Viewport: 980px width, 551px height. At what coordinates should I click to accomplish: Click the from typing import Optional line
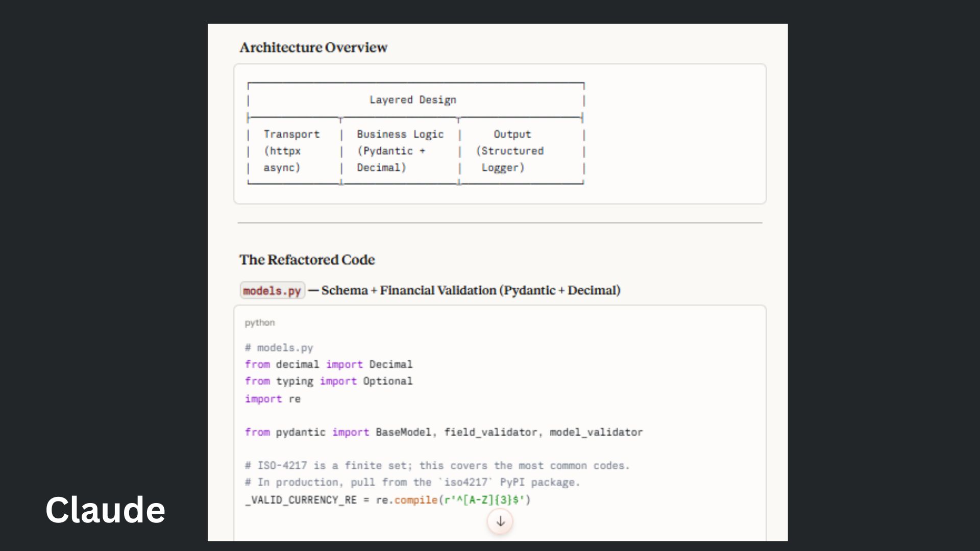coord(329,381)
